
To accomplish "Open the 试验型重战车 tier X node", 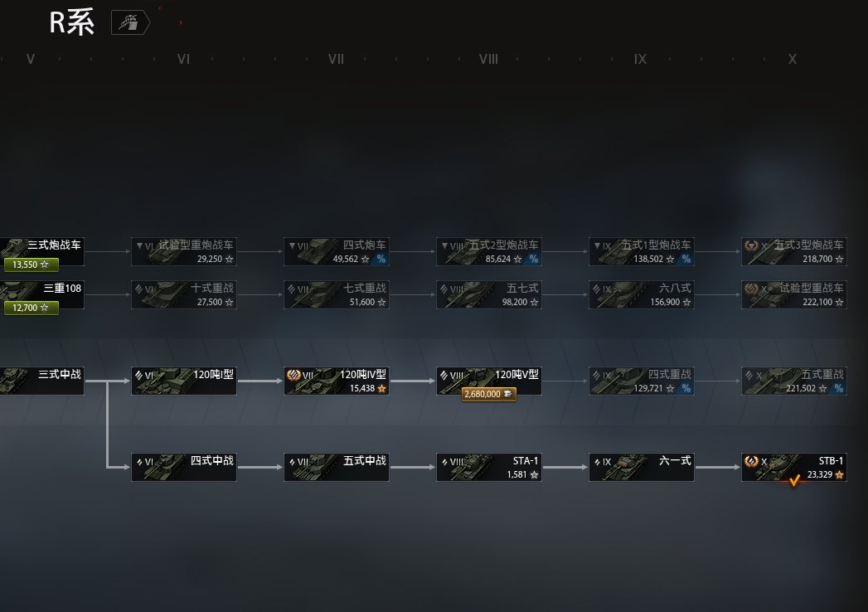I will click(x=794, y=294).
